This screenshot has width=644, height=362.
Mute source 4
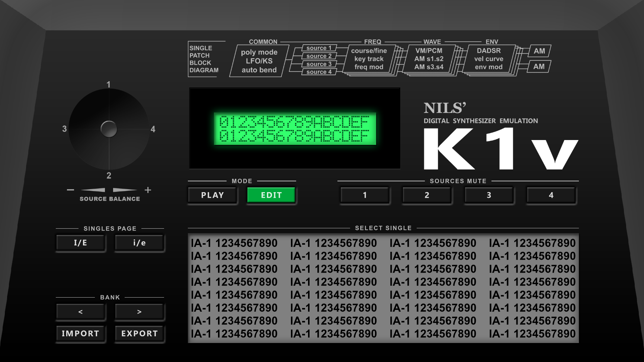551,195
